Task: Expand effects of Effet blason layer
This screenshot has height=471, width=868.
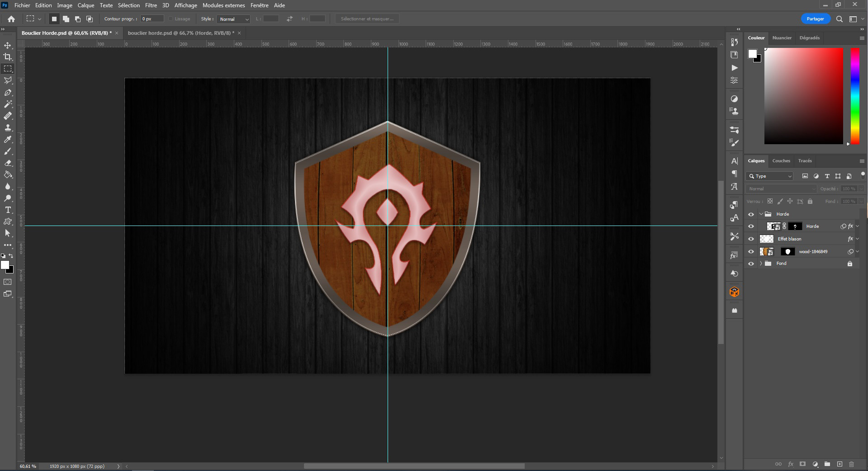Action: tap(858, 239)
